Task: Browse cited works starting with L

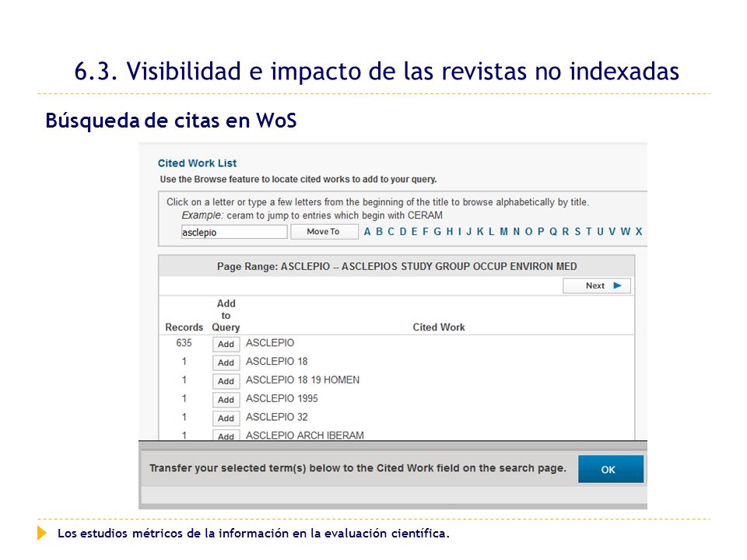Action: 491,232
